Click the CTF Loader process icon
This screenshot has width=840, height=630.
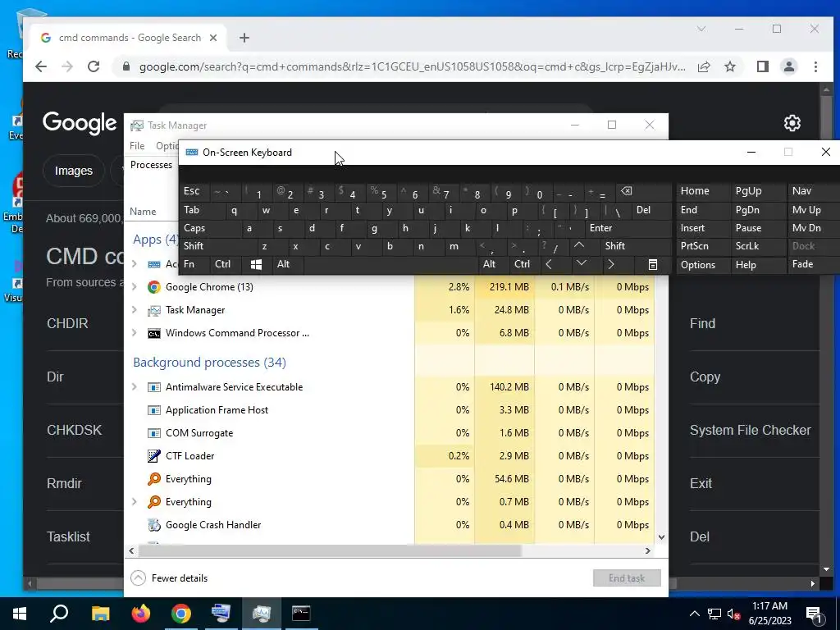[154, 456]
